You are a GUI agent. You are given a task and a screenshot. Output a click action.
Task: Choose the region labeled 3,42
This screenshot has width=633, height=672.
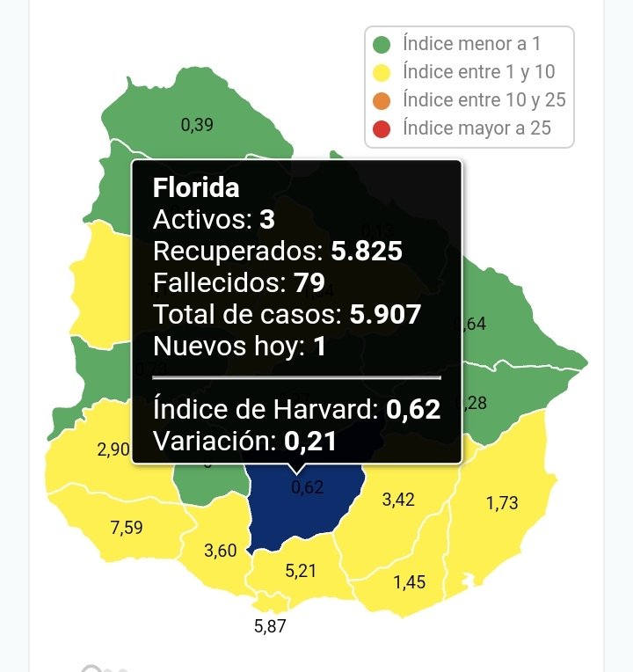(x=398, y=500)
